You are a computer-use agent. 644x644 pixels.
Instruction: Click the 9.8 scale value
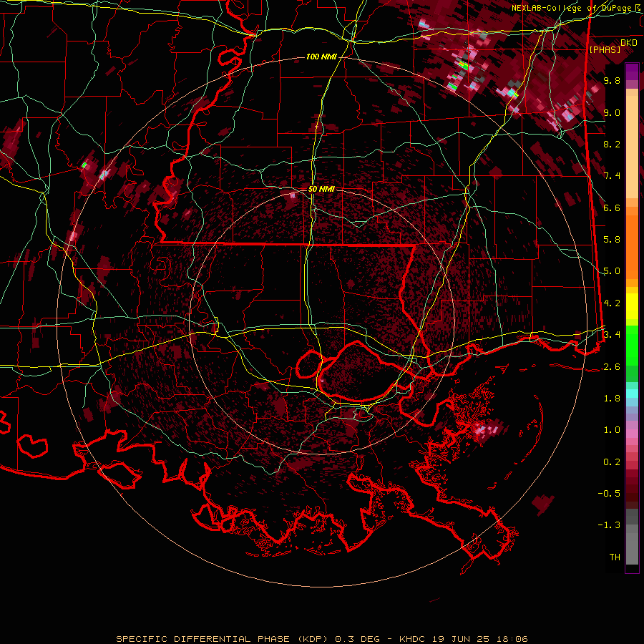click(612, 80)
